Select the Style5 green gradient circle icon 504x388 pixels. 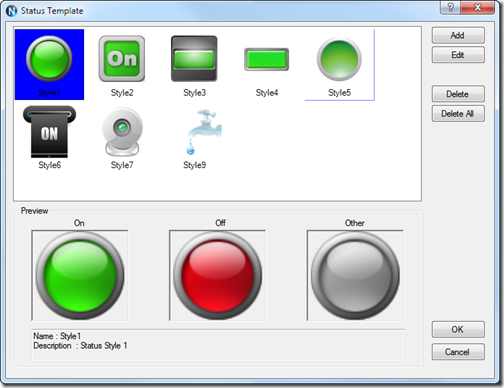pos(339,59)
